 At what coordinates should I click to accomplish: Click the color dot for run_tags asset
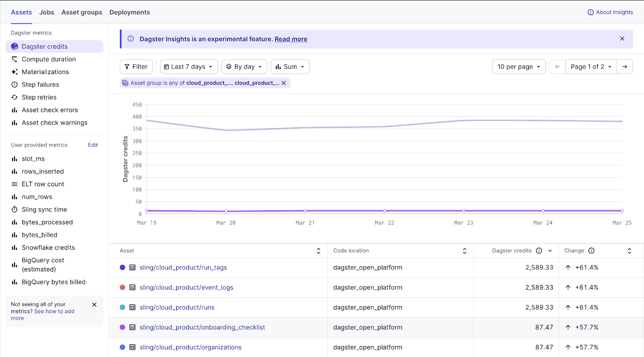pos(123,267)
